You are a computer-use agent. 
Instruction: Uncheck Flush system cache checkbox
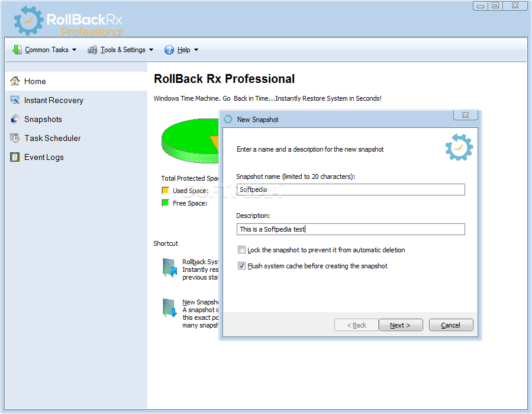[x=241, y=266]
